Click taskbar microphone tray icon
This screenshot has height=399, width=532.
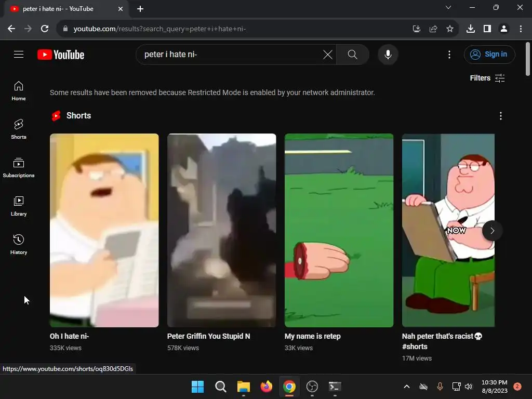(440, 387)
